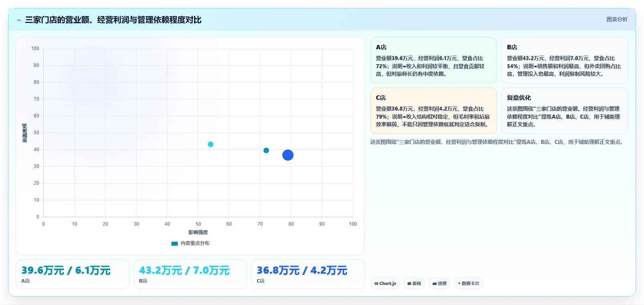Select the 数据卡片 tag pill

[x=469, y=283]
